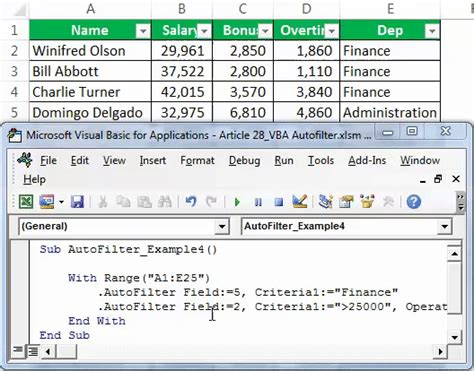Click the Insert UserForm toolbar icon
The height and width of the screenshot is (371, 474).
click(47, 202)
